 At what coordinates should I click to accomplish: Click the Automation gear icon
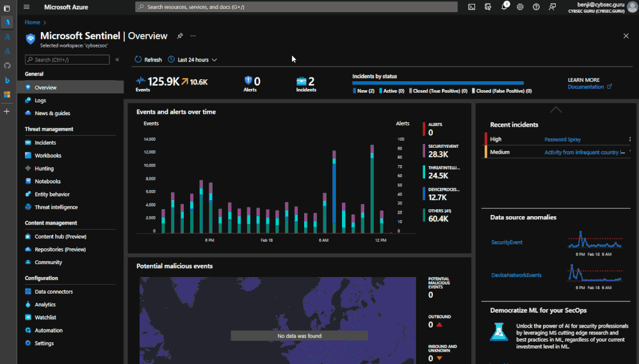click(x=28, y=330)
